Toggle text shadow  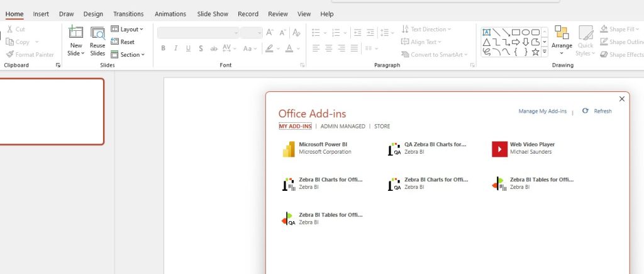pos(201,49)
